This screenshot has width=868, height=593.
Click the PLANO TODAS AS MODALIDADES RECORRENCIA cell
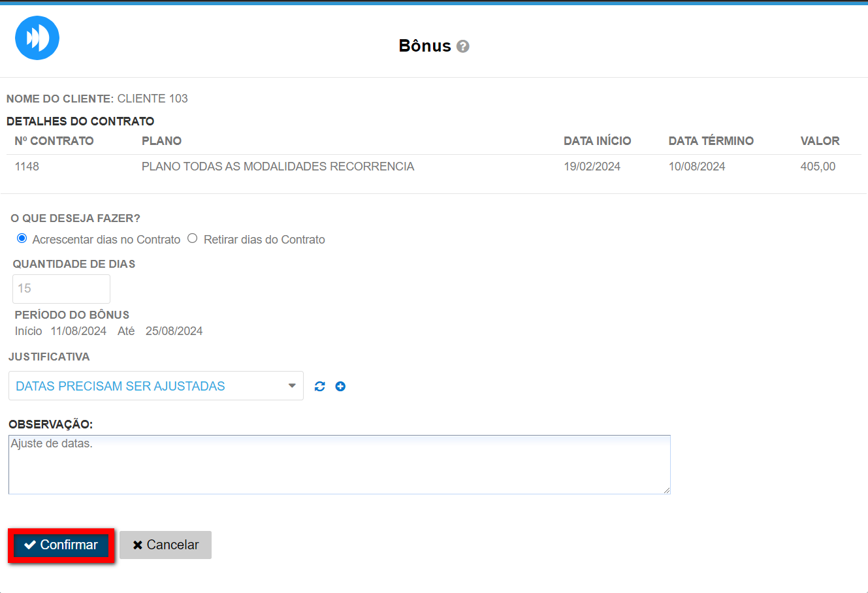point(278,167)
